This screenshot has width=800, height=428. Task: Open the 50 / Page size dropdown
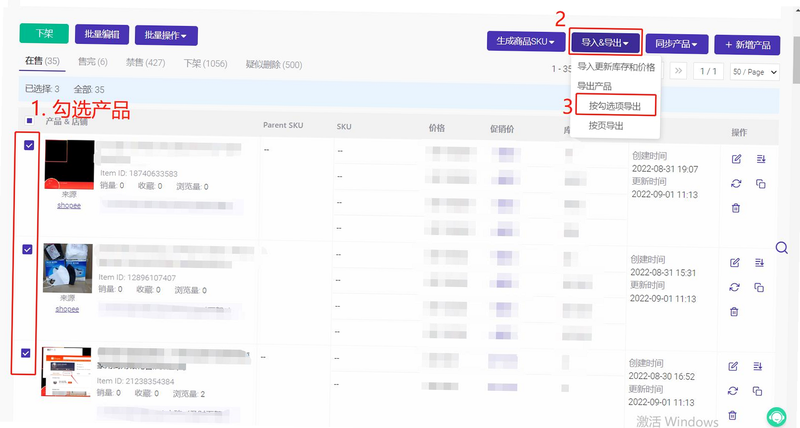pos(755,72)
